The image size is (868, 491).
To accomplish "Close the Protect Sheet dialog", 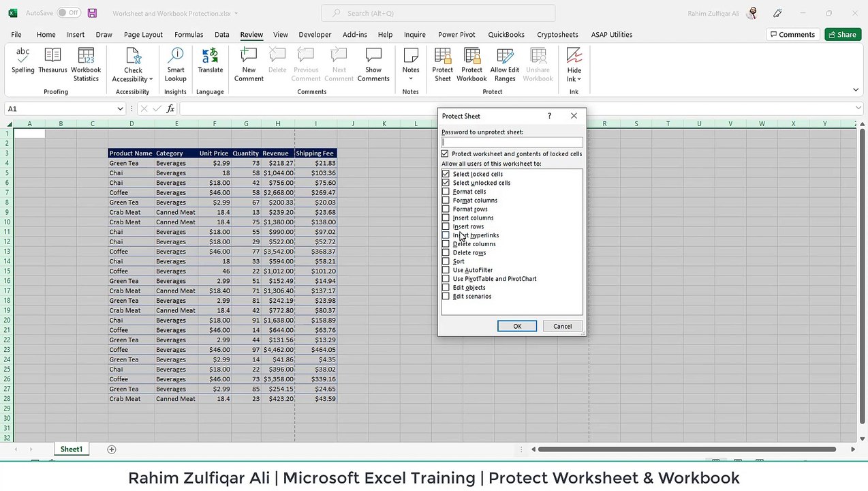I will [574, 116].
